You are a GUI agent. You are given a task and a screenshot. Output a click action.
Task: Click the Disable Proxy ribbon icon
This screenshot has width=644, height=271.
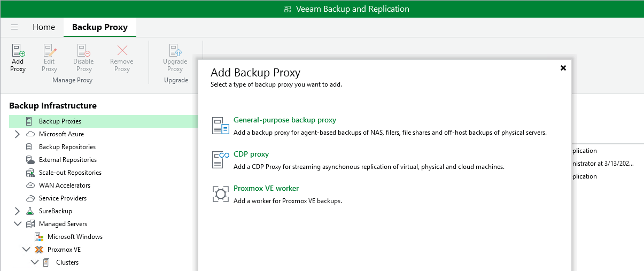pos(83,51)
